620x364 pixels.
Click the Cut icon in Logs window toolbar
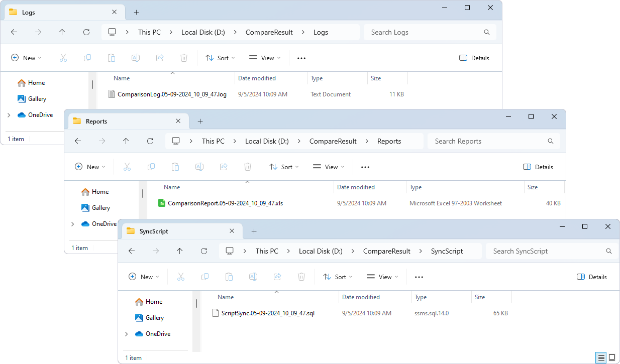(x=63, y=58)
